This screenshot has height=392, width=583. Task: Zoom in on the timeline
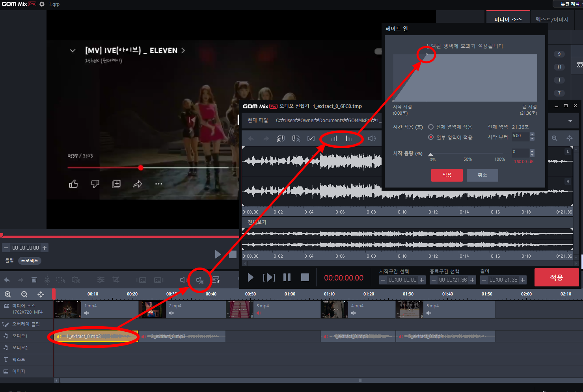pyautogui.click(x=7, y=294)
